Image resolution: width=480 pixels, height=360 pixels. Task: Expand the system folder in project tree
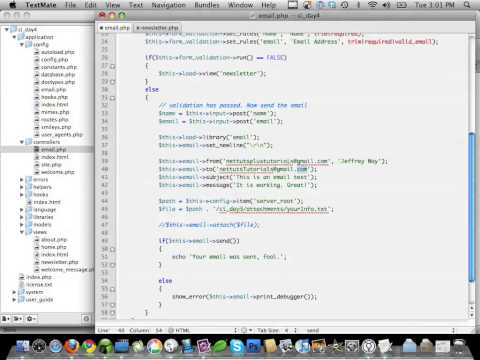14,292
